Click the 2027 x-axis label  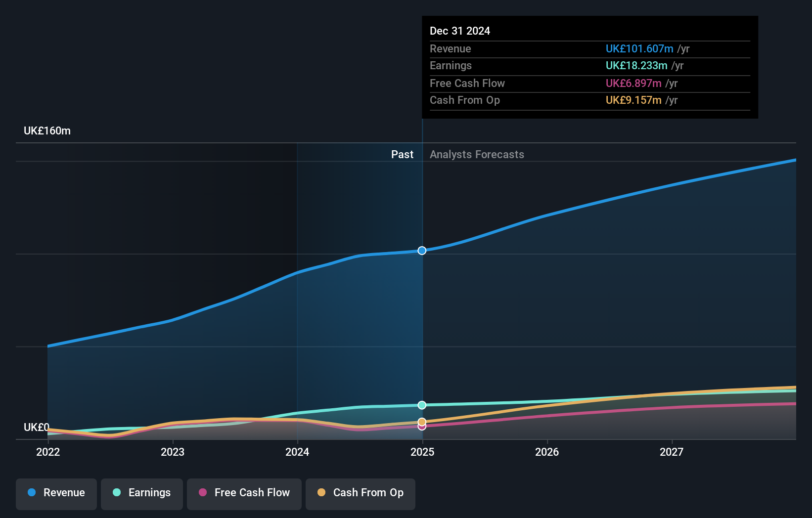(x=672, y=452)
